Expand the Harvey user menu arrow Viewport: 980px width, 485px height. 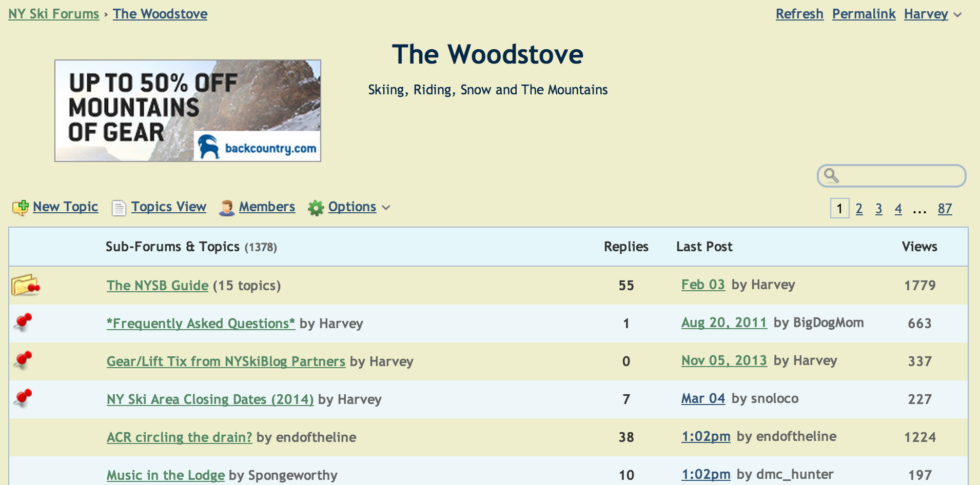957,15
